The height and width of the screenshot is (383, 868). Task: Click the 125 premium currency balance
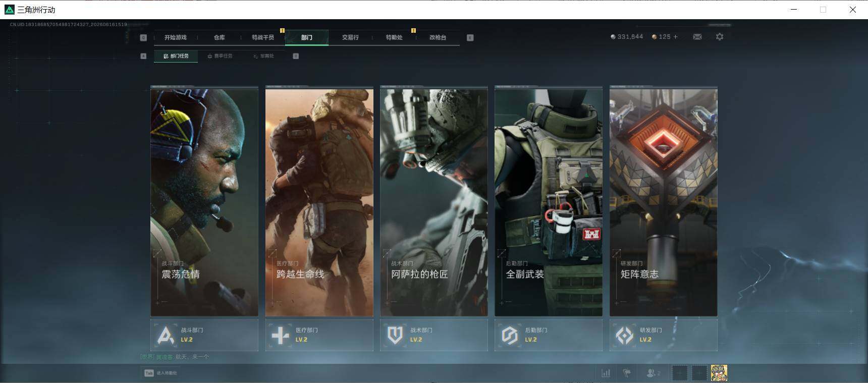click(665, 37)
